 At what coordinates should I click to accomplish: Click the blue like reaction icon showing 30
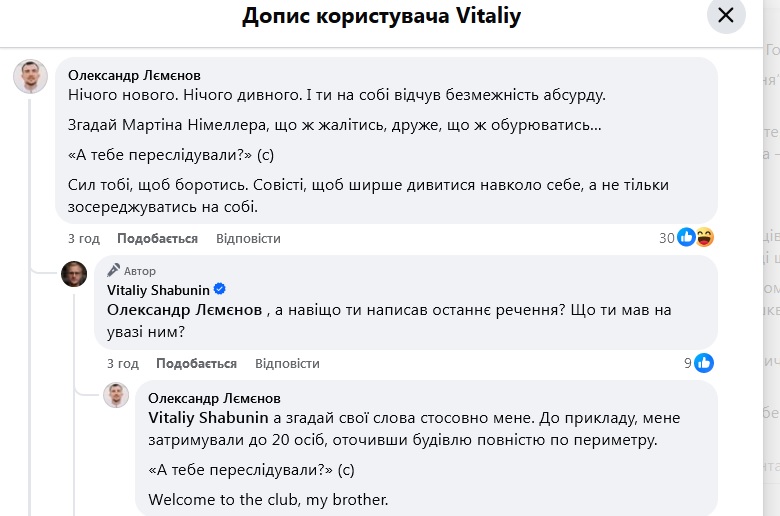(687, 238)
